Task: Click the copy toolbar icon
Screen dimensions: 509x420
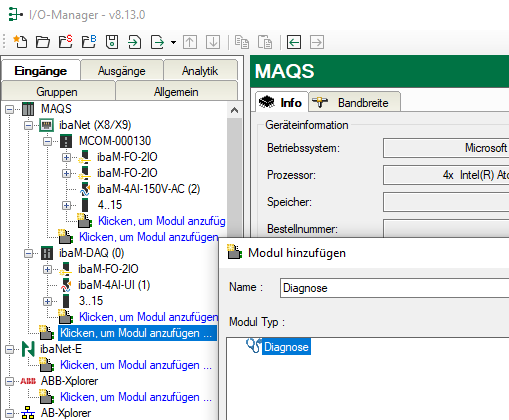Action: click(242, 42)
